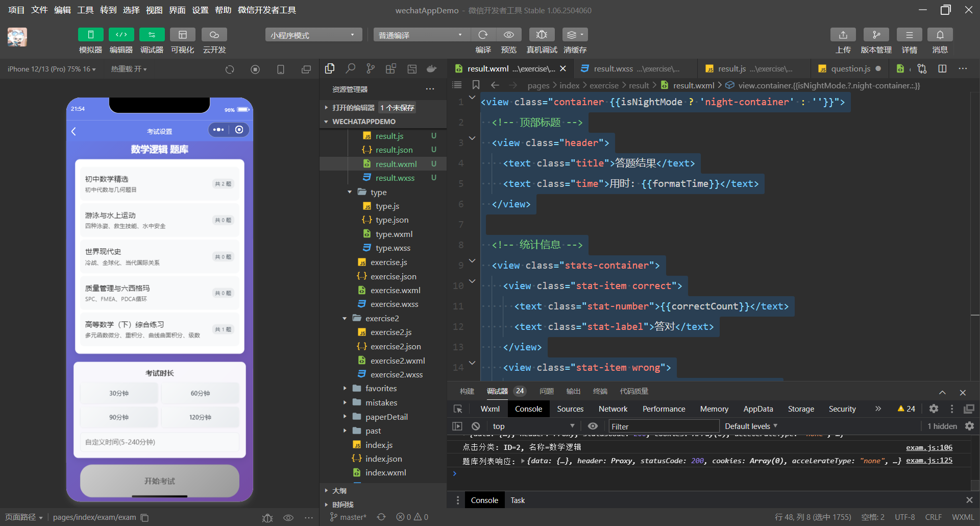Open result.wxss in file tree

click(x=395, y=178)
